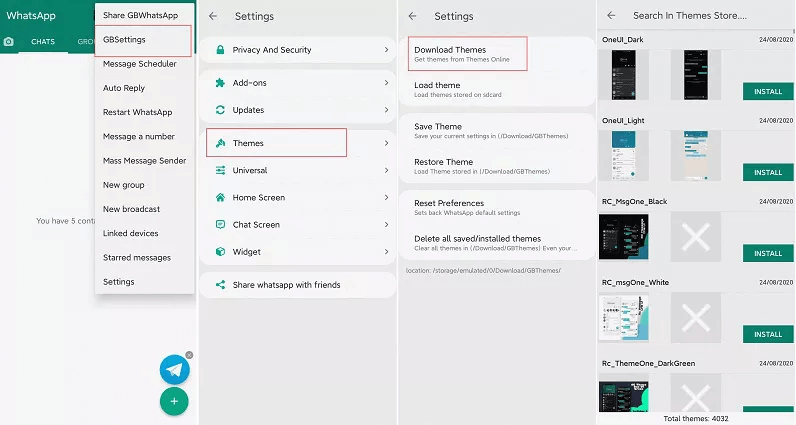Open RC_MsgOne_Black first preview thumbnail

[x=623, y=237]
